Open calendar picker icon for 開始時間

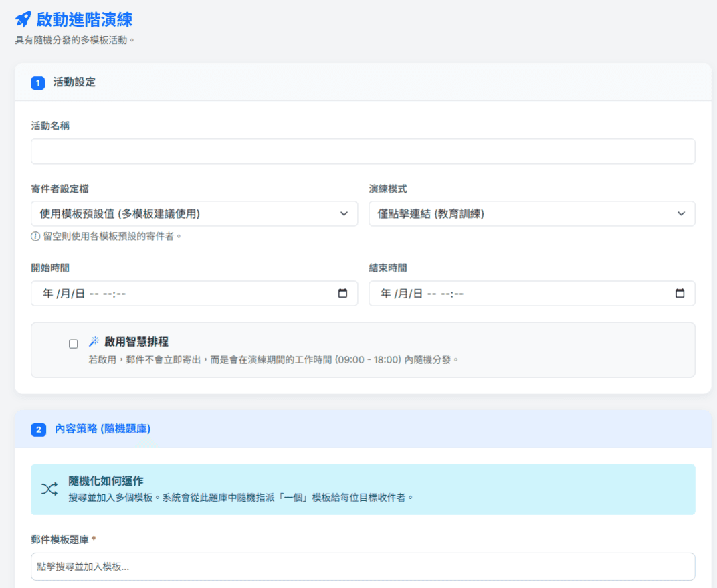coord(342,293)
